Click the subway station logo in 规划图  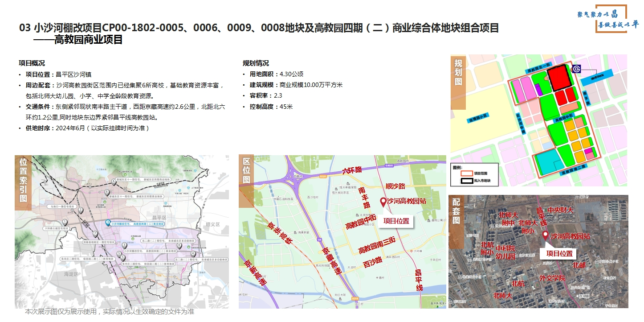[576, 69]
